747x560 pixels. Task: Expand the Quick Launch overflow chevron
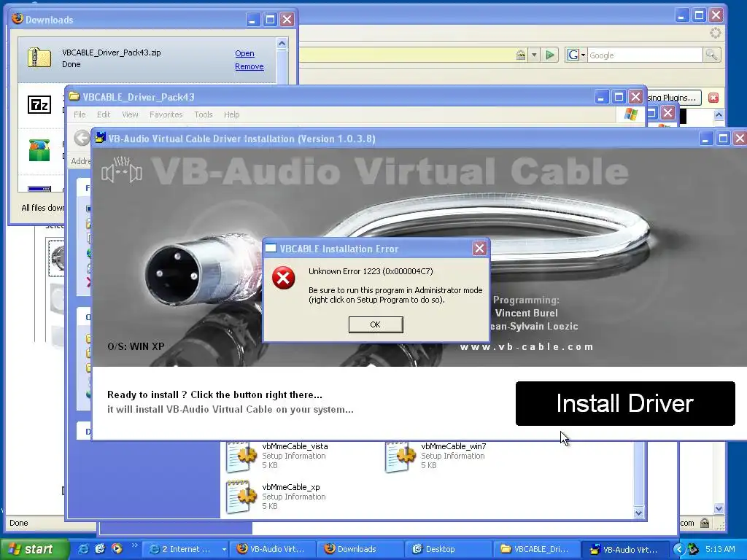tap(135, 545)
